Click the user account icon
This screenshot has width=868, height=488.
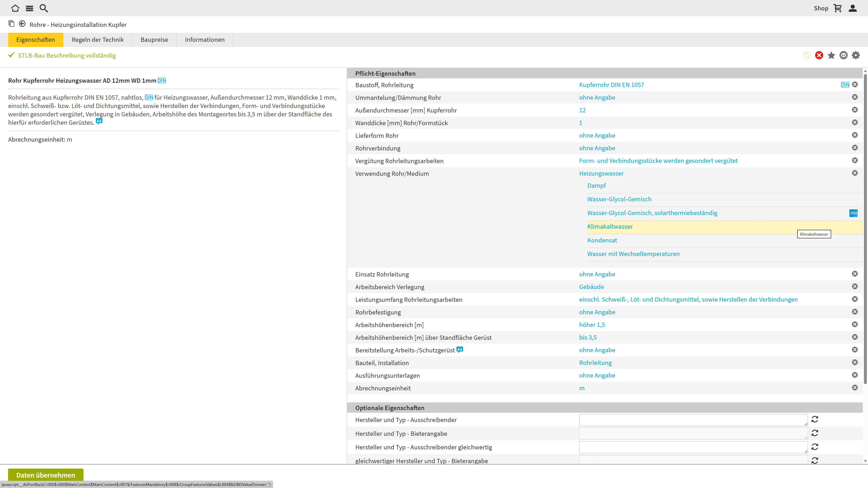pos(852,8)
